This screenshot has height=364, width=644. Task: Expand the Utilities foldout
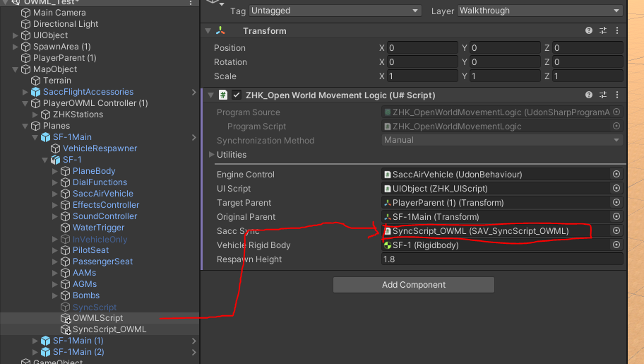212,155
